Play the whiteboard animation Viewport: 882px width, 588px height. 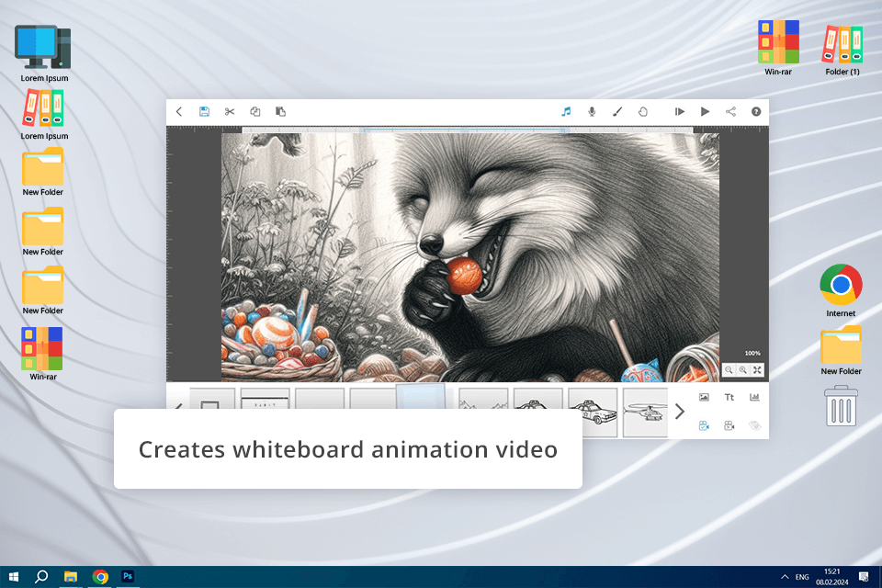[705, 111]
